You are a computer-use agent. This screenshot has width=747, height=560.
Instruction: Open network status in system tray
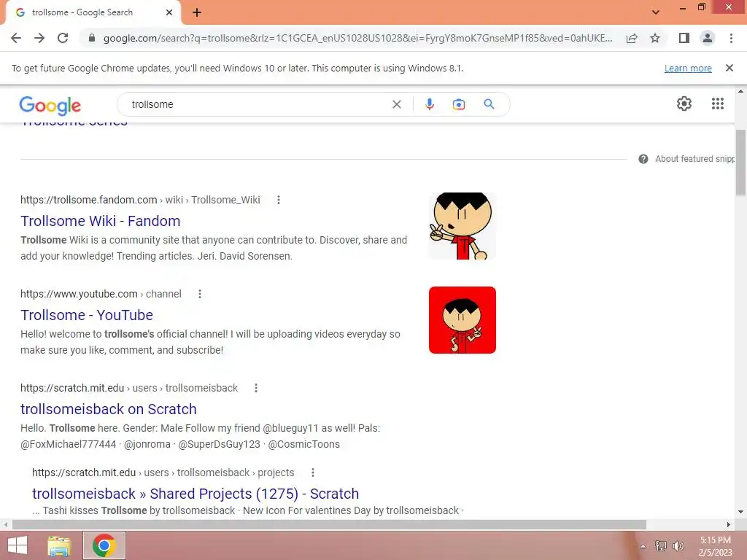[660, 545]
